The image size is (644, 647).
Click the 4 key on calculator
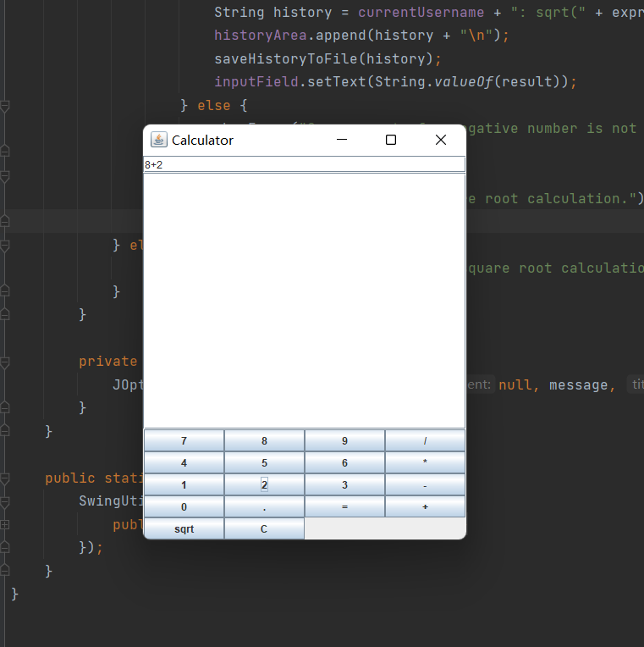click(184, 462)
